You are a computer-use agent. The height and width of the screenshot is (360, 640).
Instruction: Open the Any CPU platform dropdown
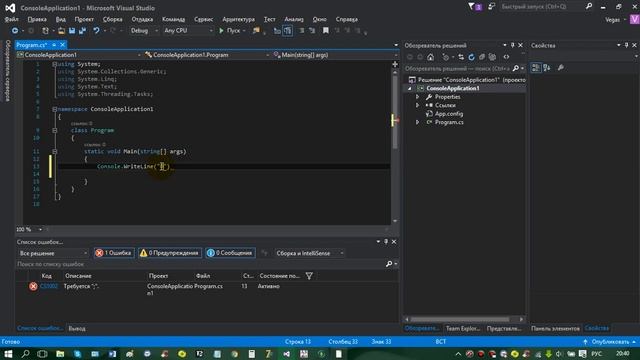(188, 31)
